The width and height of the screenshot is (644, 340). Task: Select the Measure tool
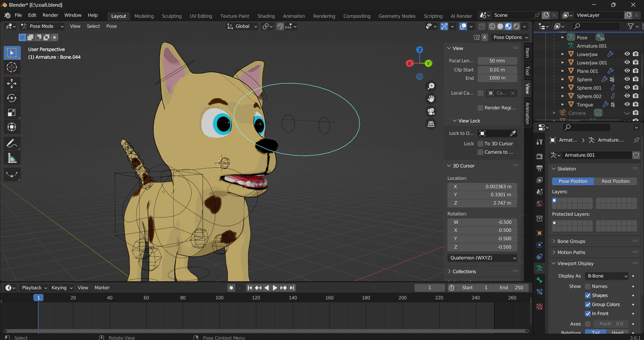click(12, 158)
